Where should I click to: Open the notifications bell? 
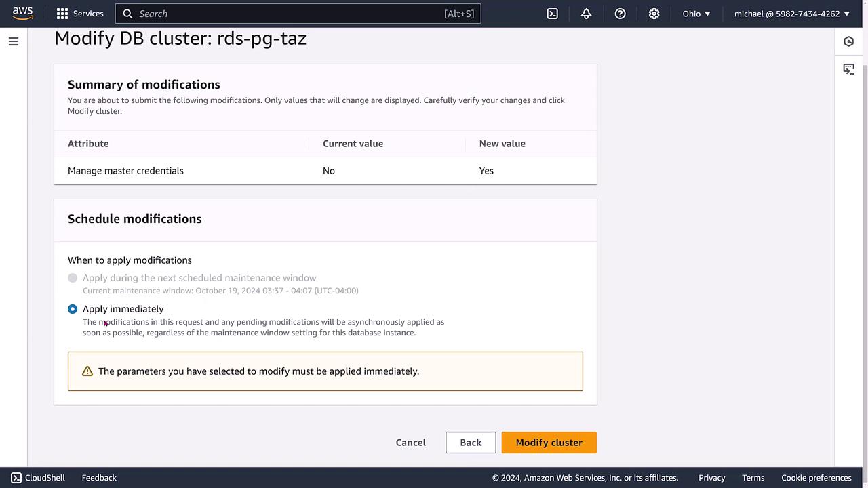pyautogui.click(x=587, y=14)
